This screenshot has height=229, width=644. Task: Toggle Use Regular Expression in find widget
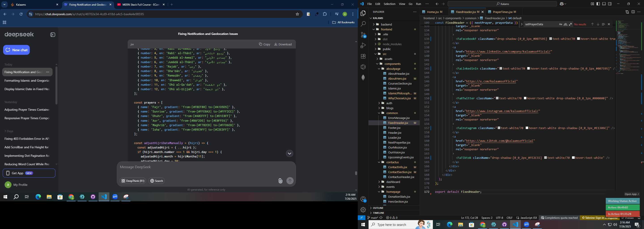tap(570, 24)
